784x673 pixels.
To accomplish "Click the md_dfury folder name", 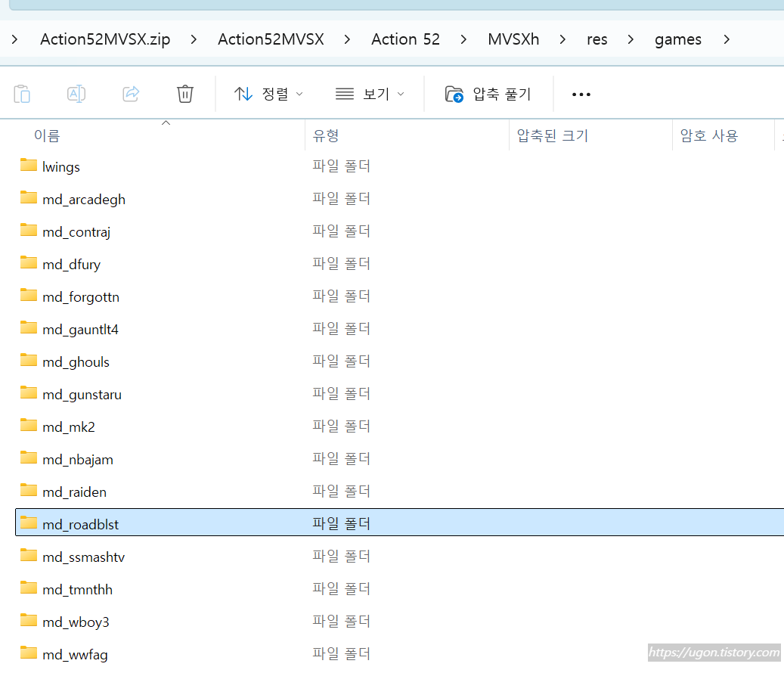I will pyautogui.click(x=72, y=265).
